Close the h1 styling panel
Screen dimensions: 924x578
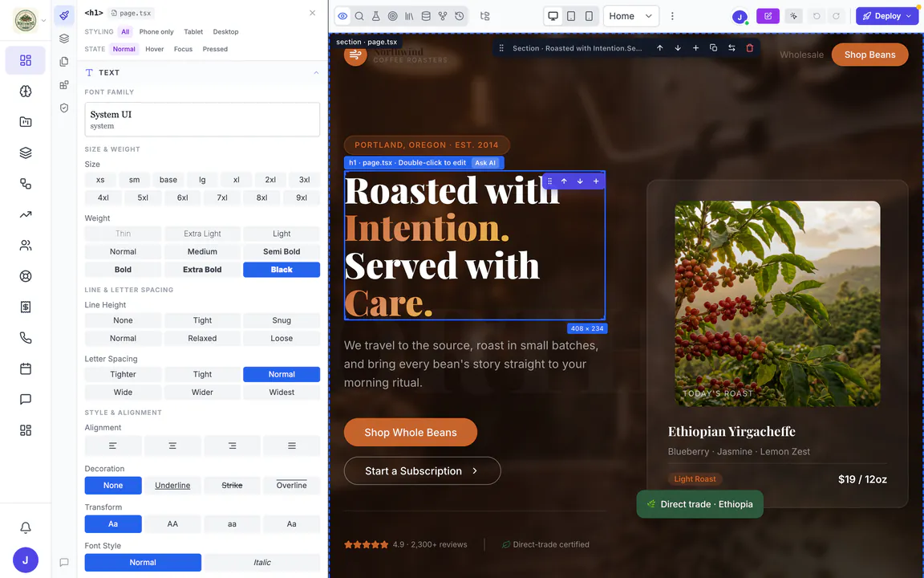tap(312, 13)
